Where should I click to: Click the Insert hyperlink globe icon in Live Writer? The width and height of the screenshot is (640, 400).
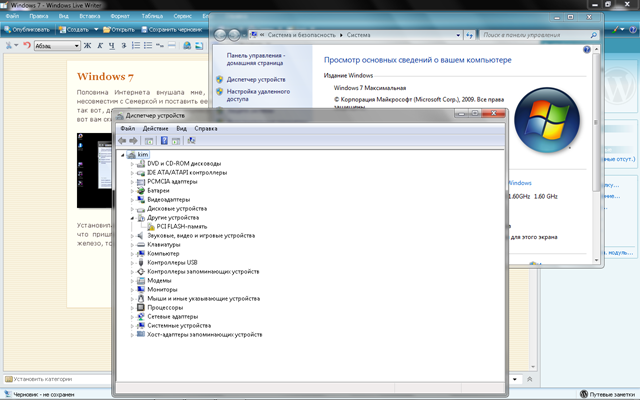tap(187, 46)
